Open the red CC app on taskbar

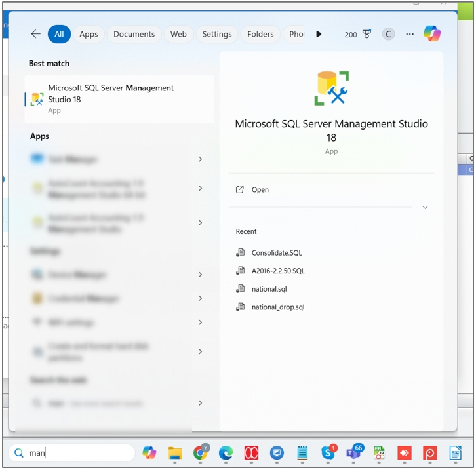(251, 453)
